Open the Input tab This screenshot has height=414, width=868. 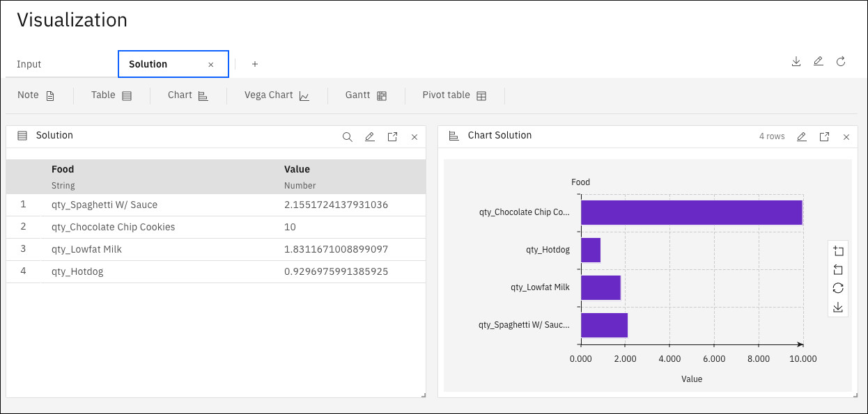click(x=29, y=64)
